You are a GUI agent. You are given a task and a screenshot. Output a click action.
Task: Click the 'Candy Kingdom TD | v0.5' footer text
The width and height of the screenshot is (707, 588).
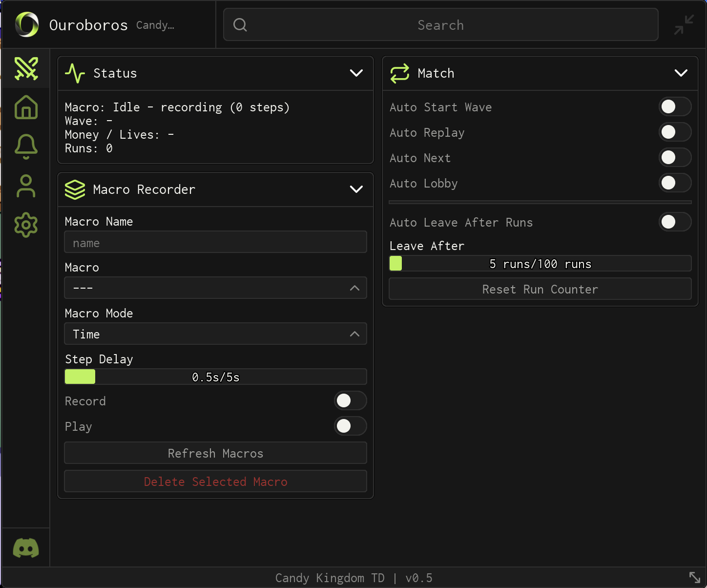tap(353, 578)
